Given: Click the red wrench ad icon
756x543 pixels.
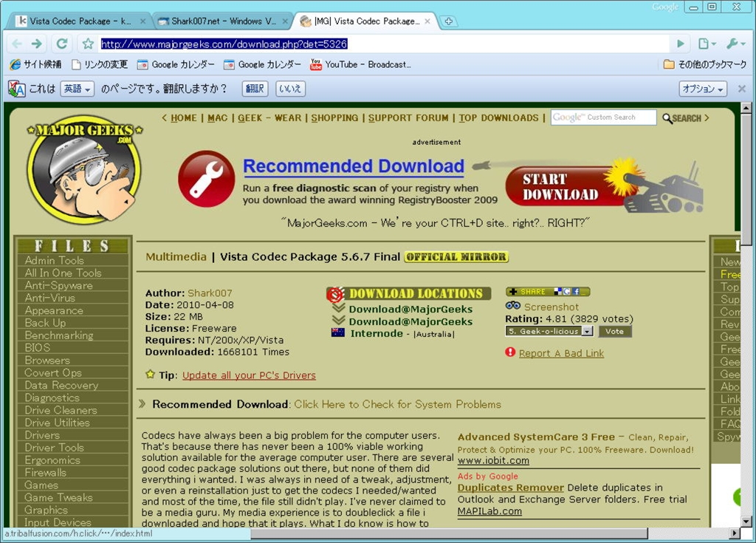Looking at the screenshot, I should 207,179.
